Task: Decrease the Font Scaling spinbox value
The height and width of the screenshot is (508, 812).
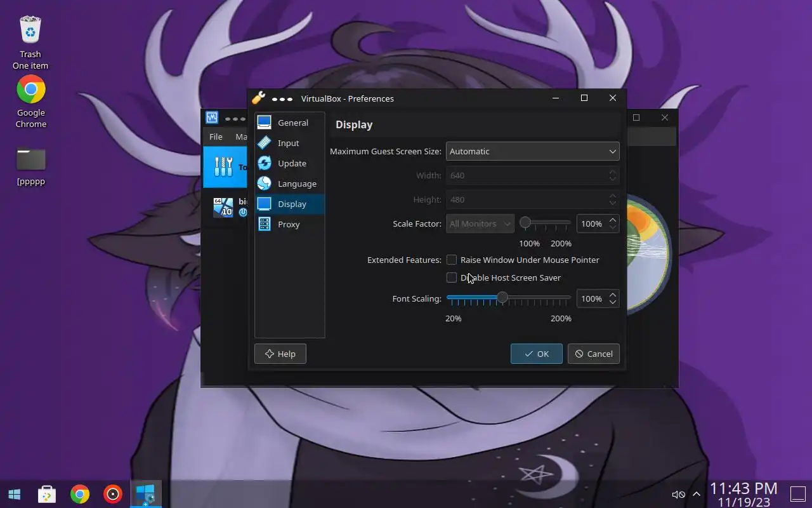Action: pyautogui.click(x=612, y=303)
